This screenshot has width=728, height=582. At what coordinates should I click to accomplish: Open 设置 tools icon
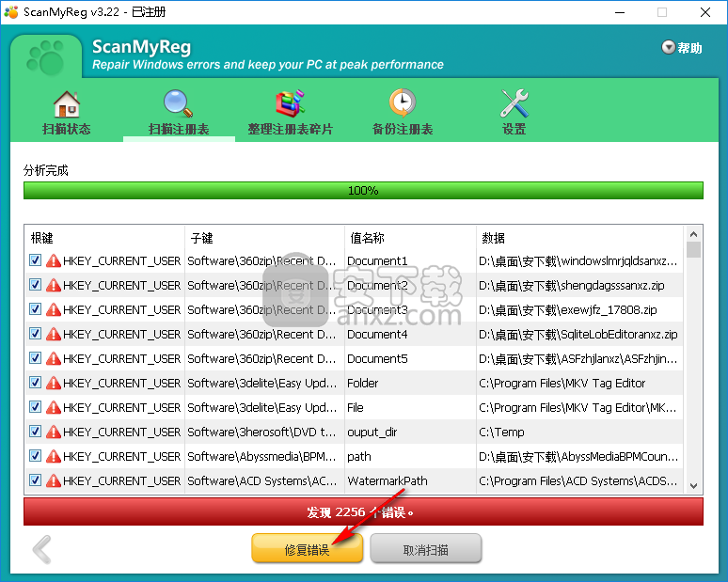tap(514, 103)
